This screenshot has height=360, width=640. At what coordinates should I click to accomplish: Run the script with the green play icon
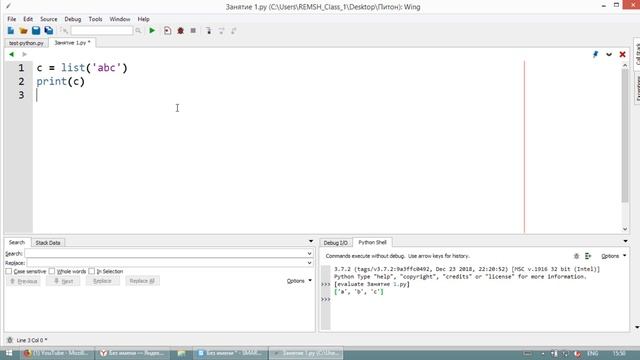point(152,31)
